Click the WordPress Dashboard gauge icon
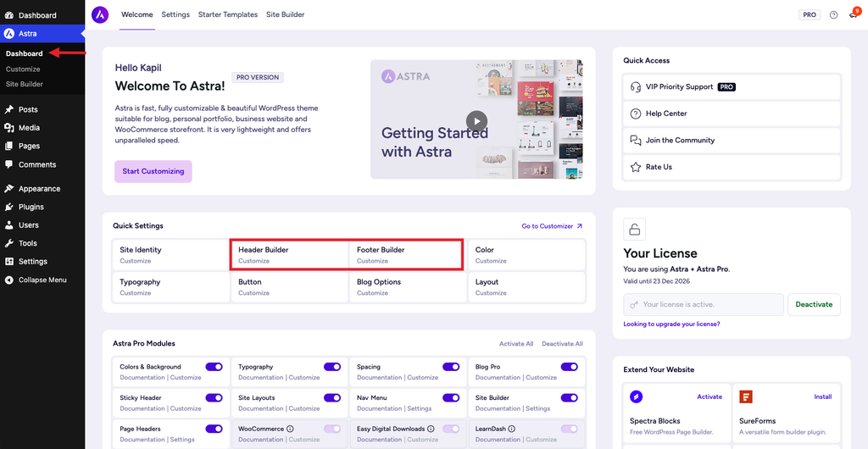Image resolution: width=868 pixels, height=449 pixels. [8, 15]
